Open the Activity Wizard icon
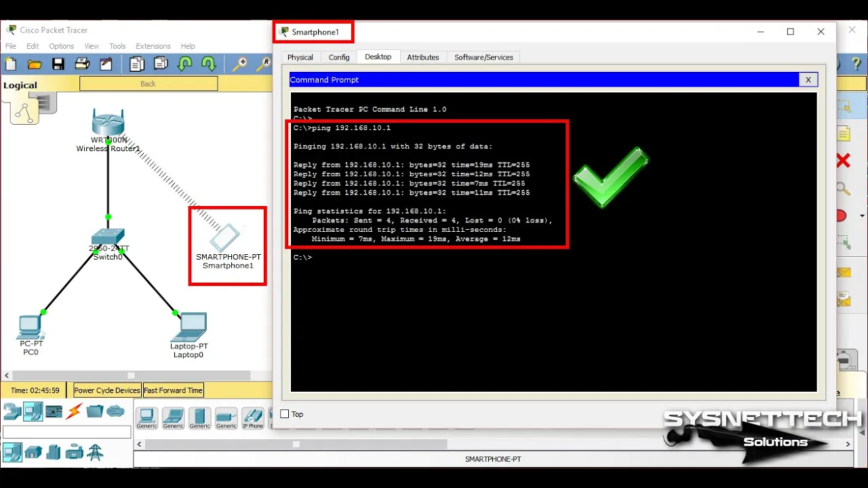868x488 pixels. pyautogui.click(x=106, y=64)
